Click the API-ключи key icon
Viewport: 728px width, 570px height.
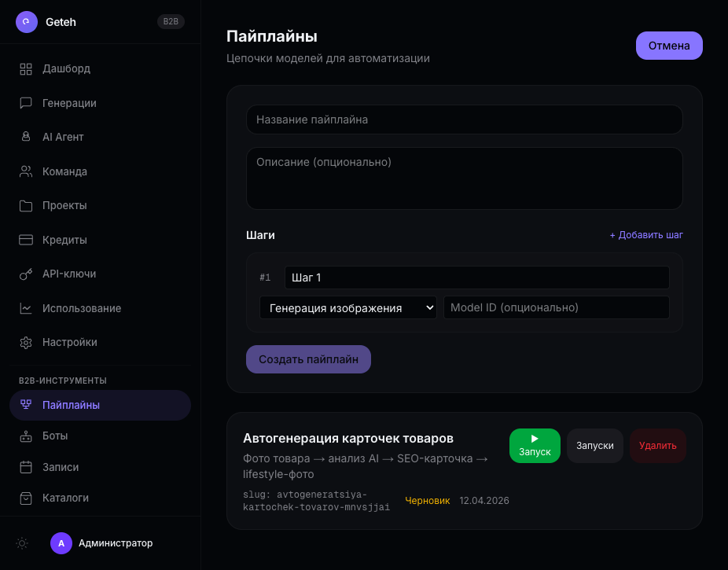pyautogui.click(x=26, y=274)
